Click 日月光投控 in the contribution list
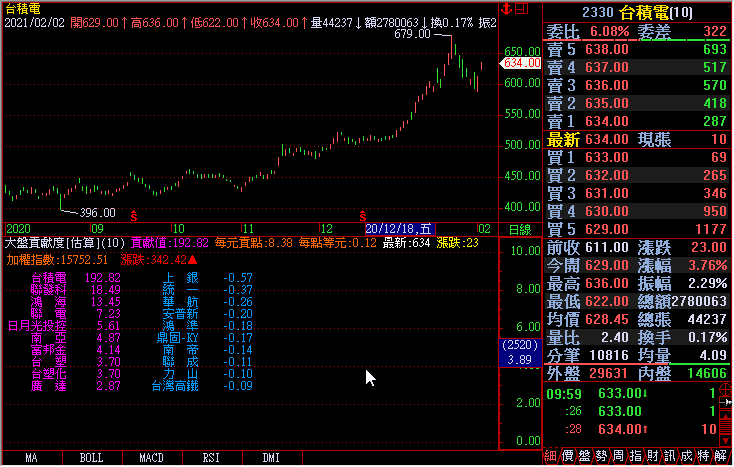 click(x=37, y=326)
